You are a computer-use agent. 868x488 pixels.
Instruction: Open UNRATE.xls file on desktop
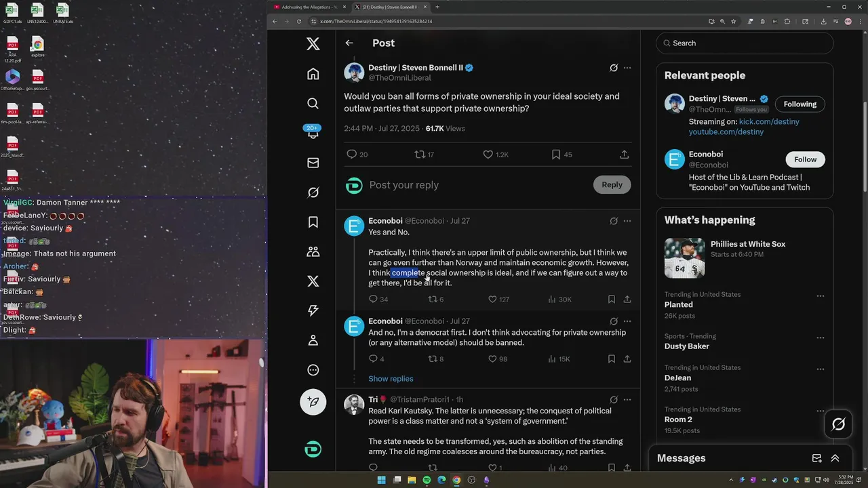[62, 14]
